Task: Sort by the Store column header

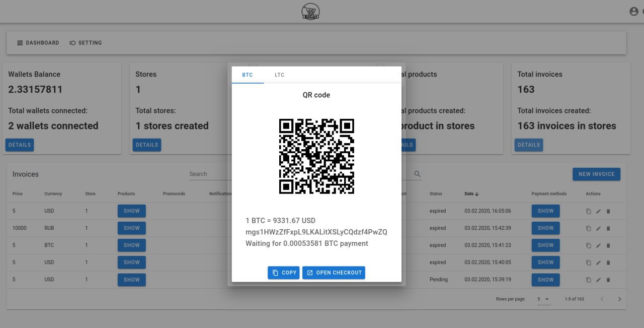Action: [x=90, y=193]
